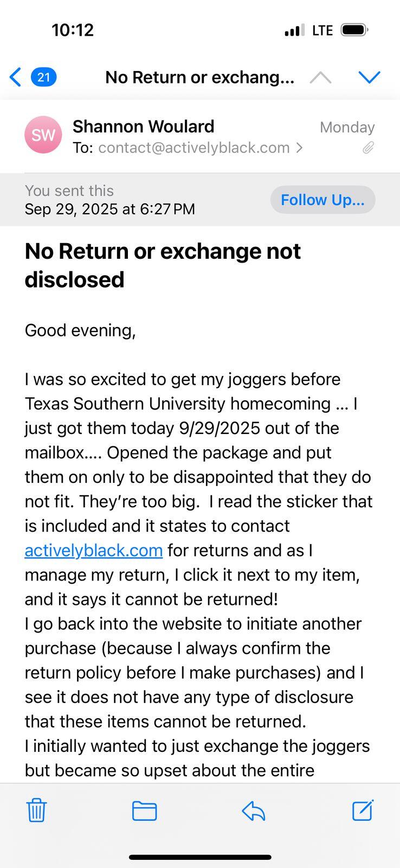Tap the status bar clock showing 10:12

[73, 30]
